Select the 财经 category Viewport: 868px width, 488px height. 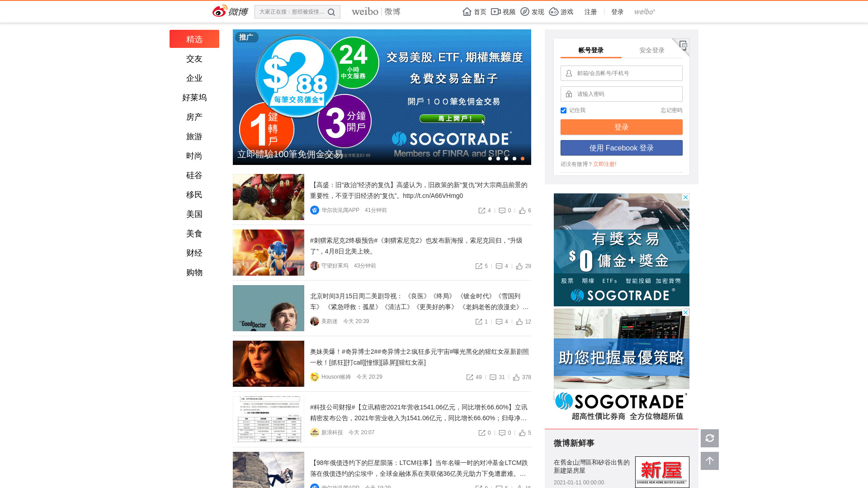click(194, 253)
